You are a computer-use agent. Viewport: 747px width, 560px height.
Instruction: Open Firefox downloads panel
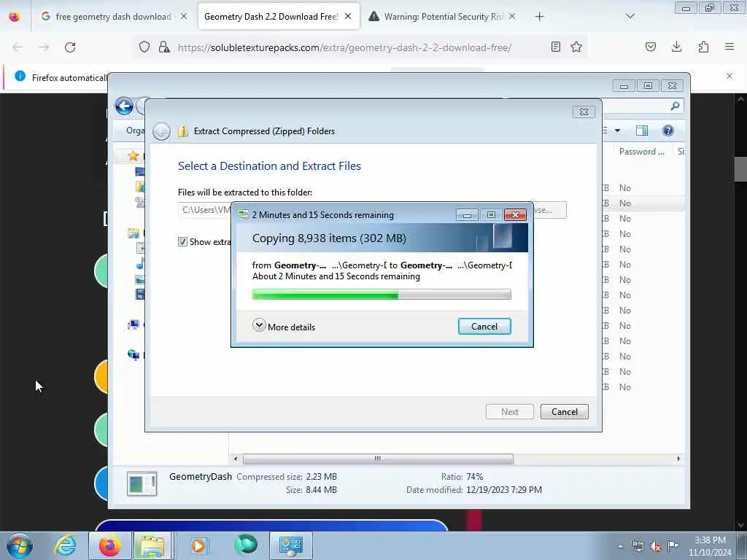point(676,47)
